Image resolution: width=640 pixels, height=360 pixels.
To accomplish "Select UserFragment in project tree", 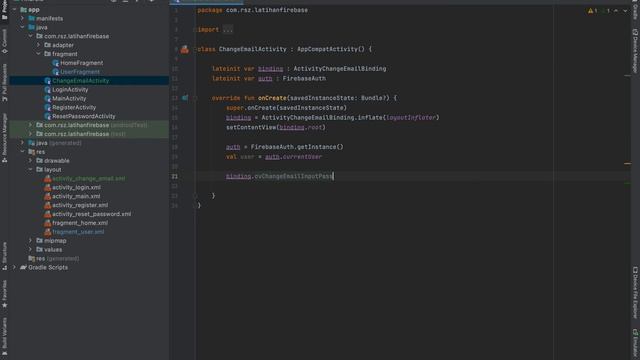I will click(80, 72).
